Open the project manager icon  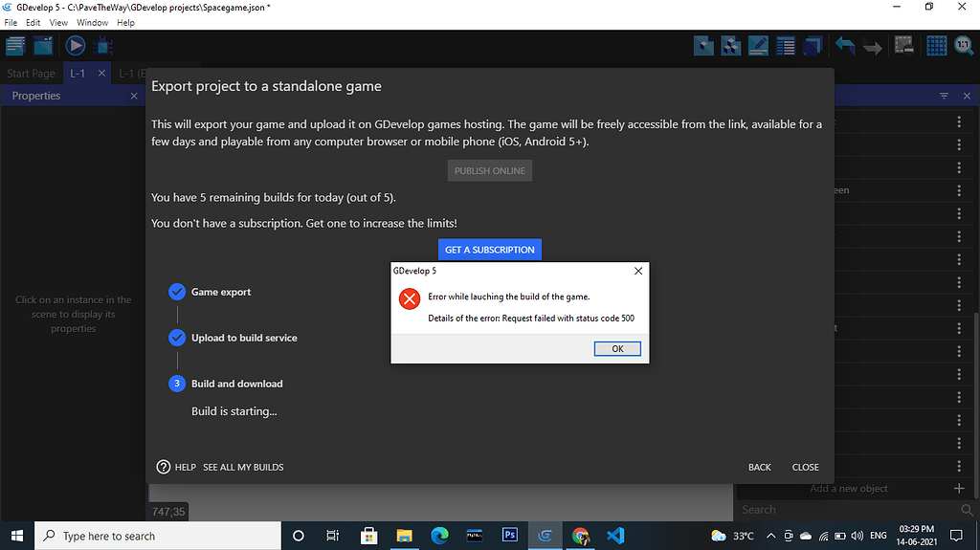(x=15, y=46)
